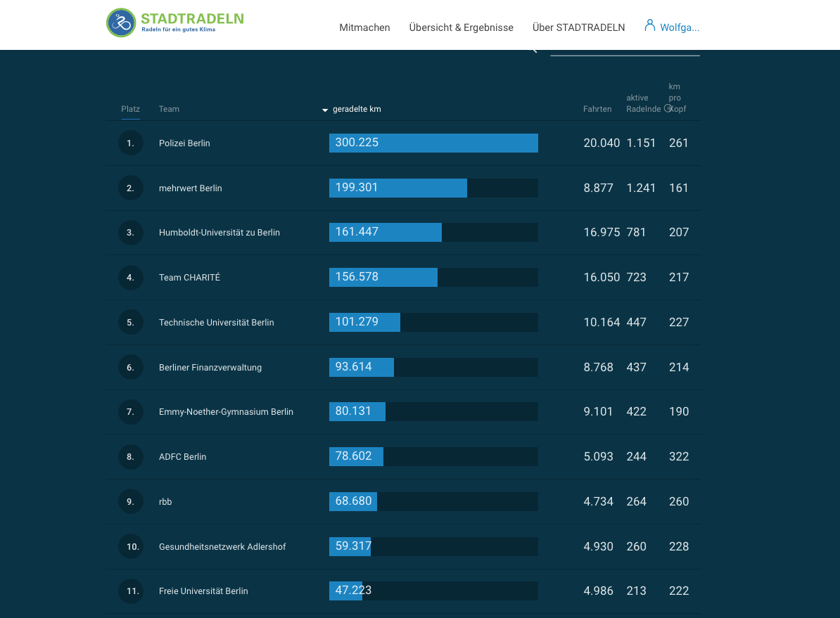This screenshot has width=840, height=618.
Task: Select team Berliner Finanzverwaltung
Action: (x=210, y=368)
